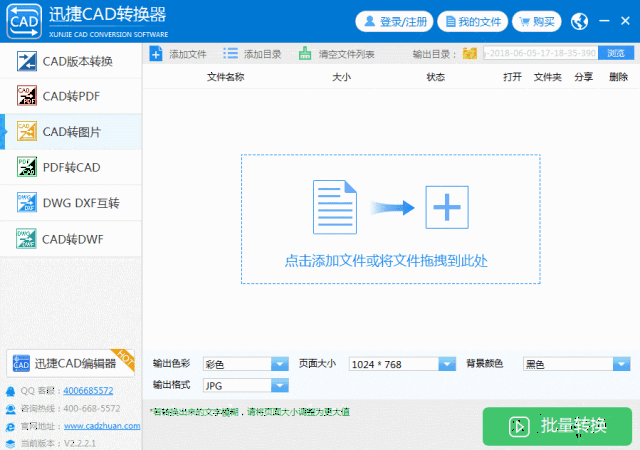The image size is (640, 450).
Task: Click the 输出目录 label
Action: tap(434, 54)
